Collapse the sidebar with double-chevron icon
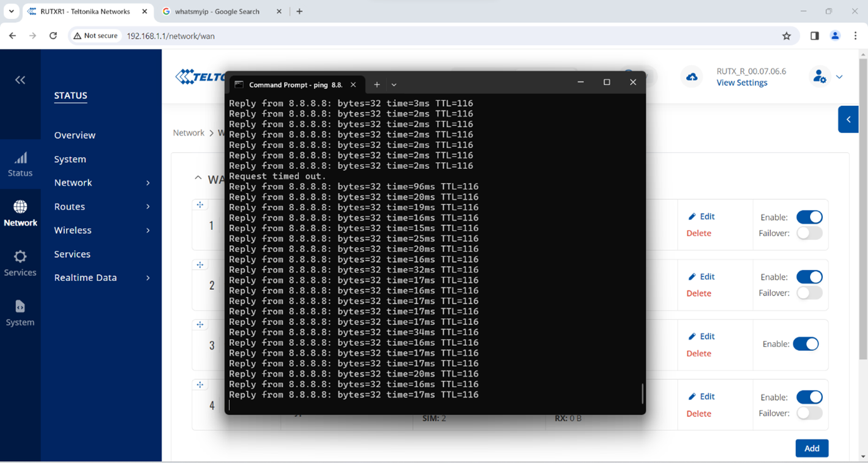868x463 pixels. click(x=20, y=80)
